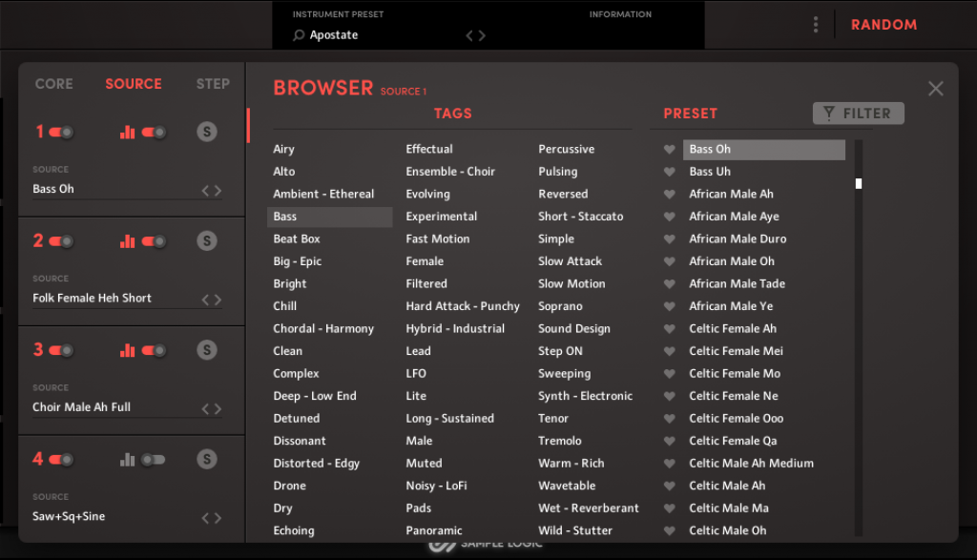977x560 pixels.
Task: Favorite the African Male Aye heart
Action: (669, 217)
